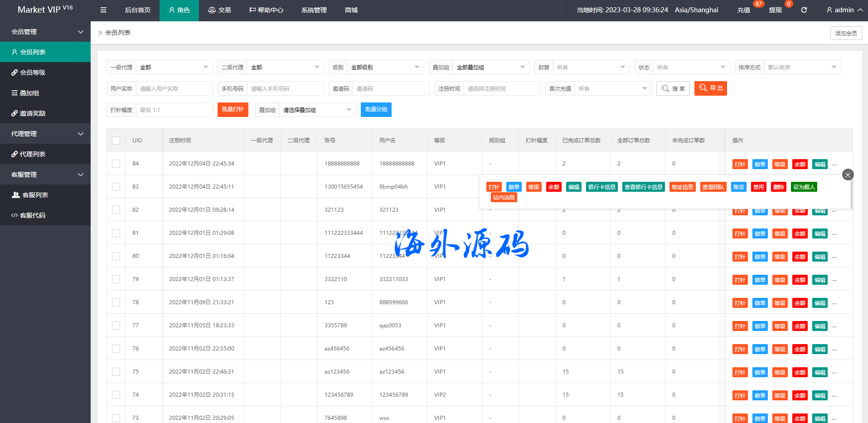Image resolution: width=868 pixels, height=423 pixels.
Task: Open 客服代码 in the sidebar
Action: tap(32, 215)
